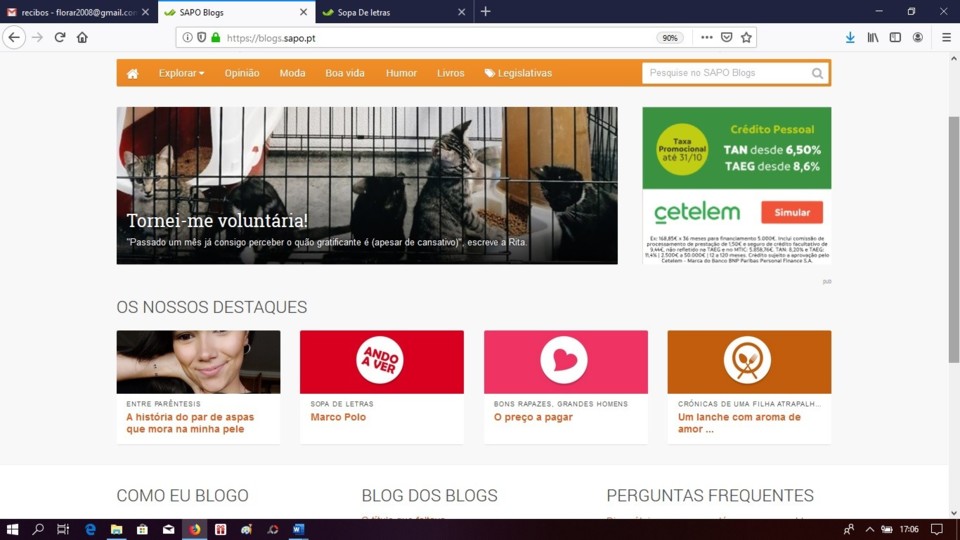
Task: Bookmark this page with the star
Action: click(x=746, y=37)
